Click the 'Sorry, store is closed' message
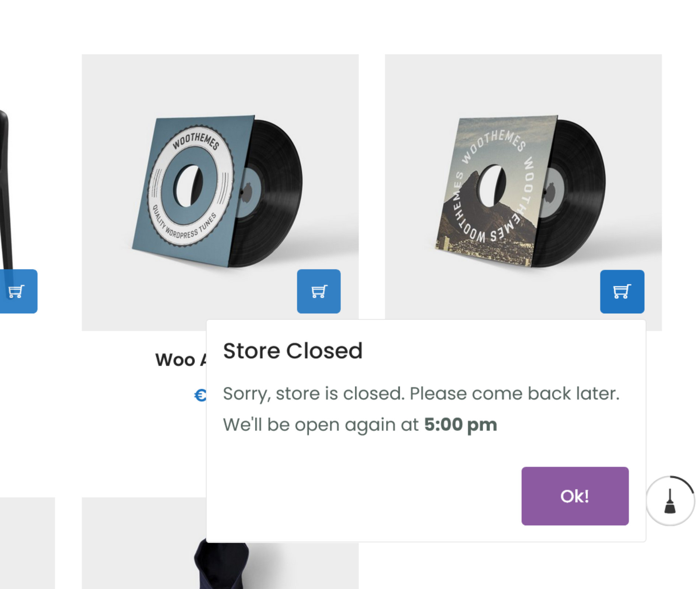The image size is (700, 589). (421, 394)
